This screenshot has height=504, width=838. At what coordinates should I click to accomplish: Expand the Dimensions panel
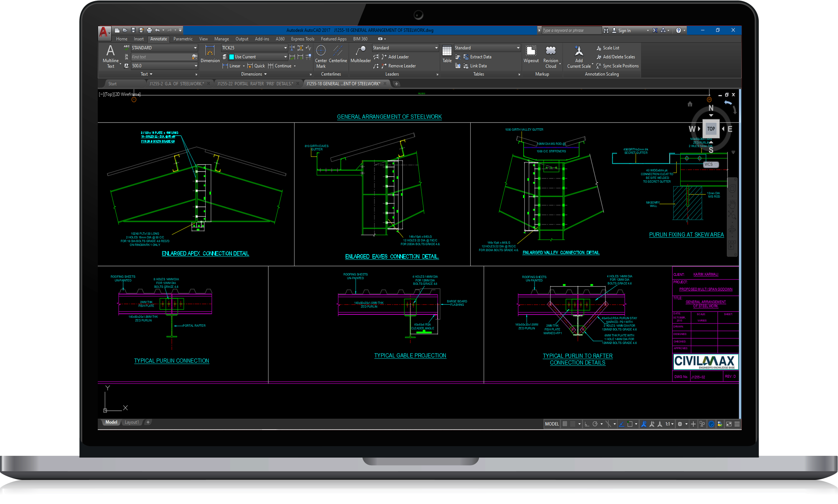(x=254, y=74)
